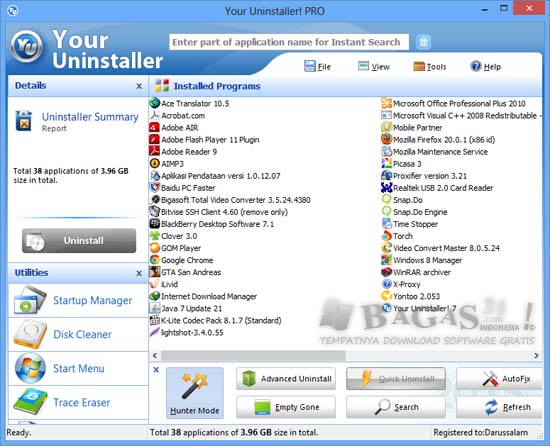
Task: Select Proxifier version 3.21 entry
Action: pos(424,176)
